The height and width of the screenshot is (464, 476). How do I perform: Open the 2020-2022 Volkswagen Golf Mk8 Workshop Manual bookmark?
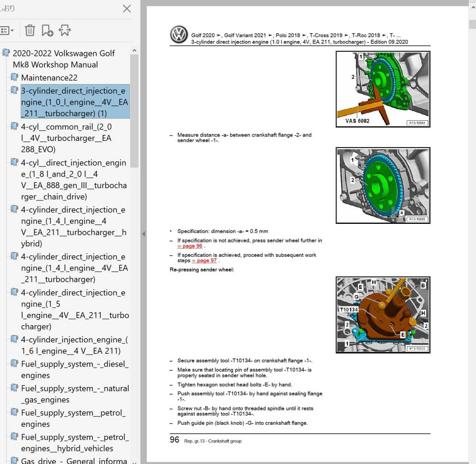pos(63,59)
